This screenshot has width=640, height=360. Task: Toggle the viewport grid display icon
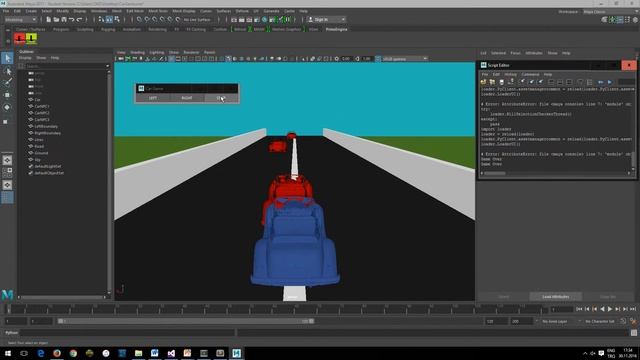[171, 59]
